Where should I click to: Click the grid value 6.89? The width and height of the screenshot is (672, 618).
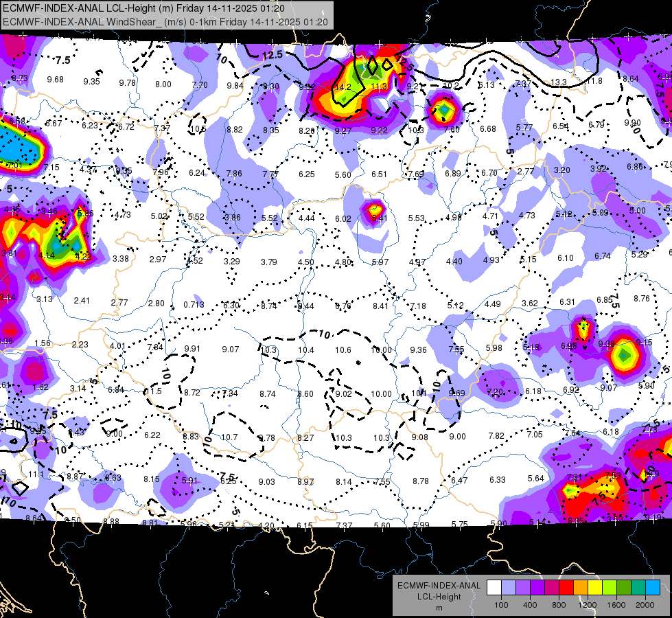pyautogui.click(x=452, y=173)
